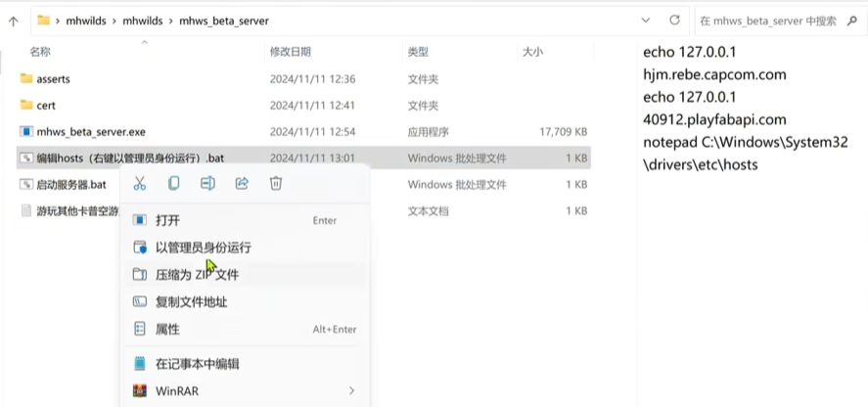Viewport: 868px width, 407px height.
Task: Choose 压缩为 ZIP 文件 menu entry
Action: 197,275
